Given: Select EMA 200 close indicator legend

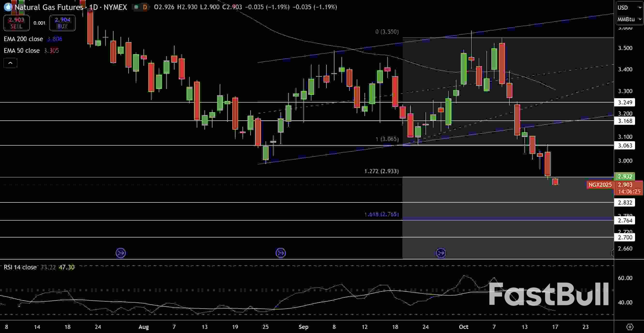Looking at the screenshot, I should [x=23, y=39].
